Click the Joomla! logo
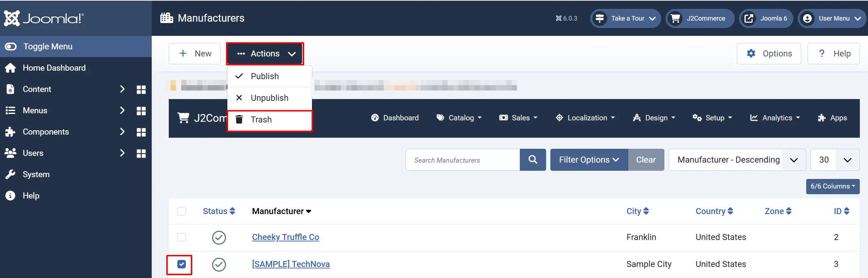This screenshot has height=278, width=868. point(44,18)
